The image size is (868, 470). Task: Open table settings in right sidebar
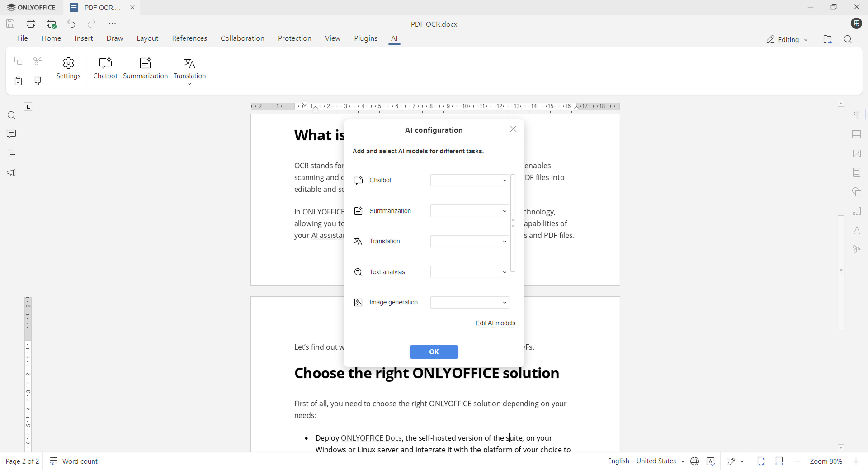point(857,134)
